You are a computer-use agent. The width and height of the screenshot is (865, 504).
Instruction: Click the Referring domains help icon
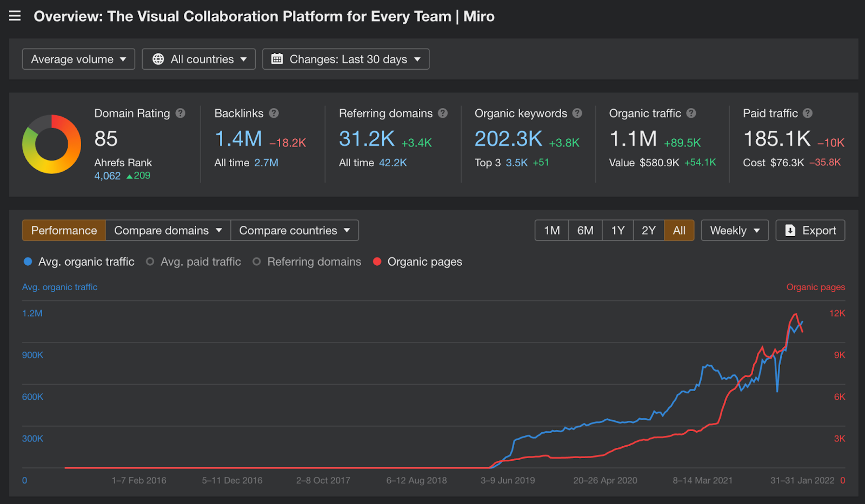pos(443,113)
